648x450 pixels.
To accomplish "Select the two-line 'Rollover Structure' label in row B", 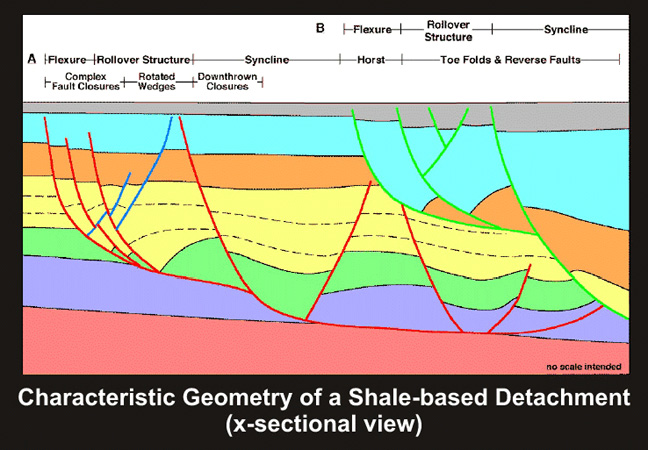I will tap(448, 31).
